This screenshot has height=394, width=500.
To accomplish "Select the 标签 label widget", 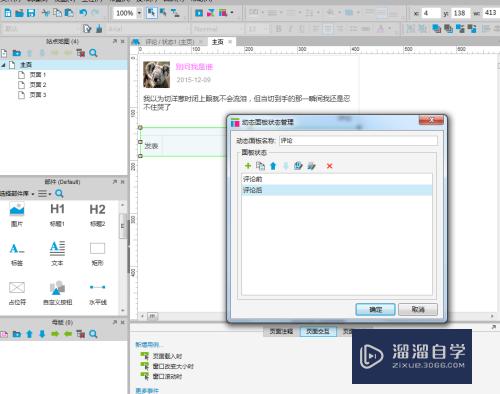I will tap(17, 254).
